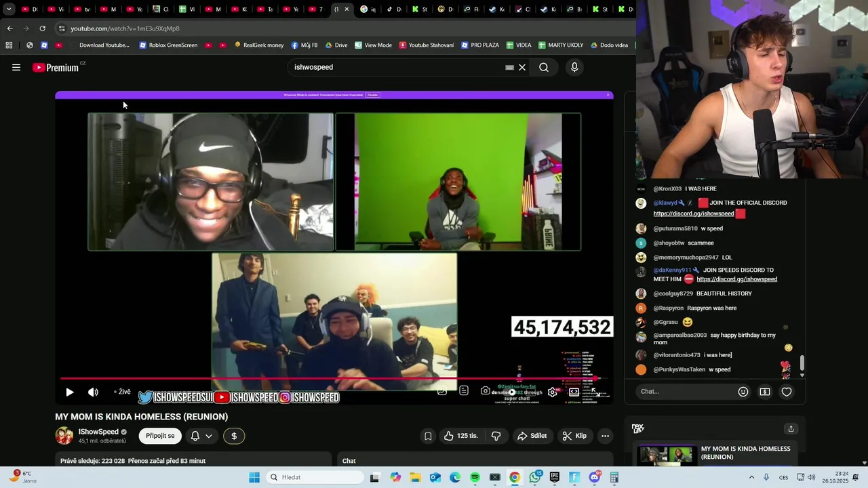The width and height of the screenshot is (868, 488).
Task: Run search with the magnifier icon
Action: pos(544,67)
